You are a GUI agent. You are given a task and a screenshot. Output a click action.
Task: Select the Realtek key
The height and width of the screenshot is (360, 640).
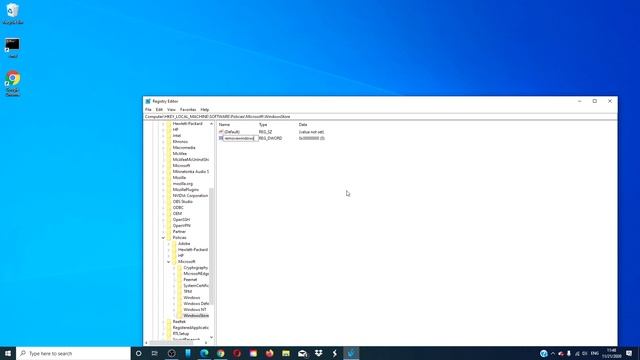point(179,322)
